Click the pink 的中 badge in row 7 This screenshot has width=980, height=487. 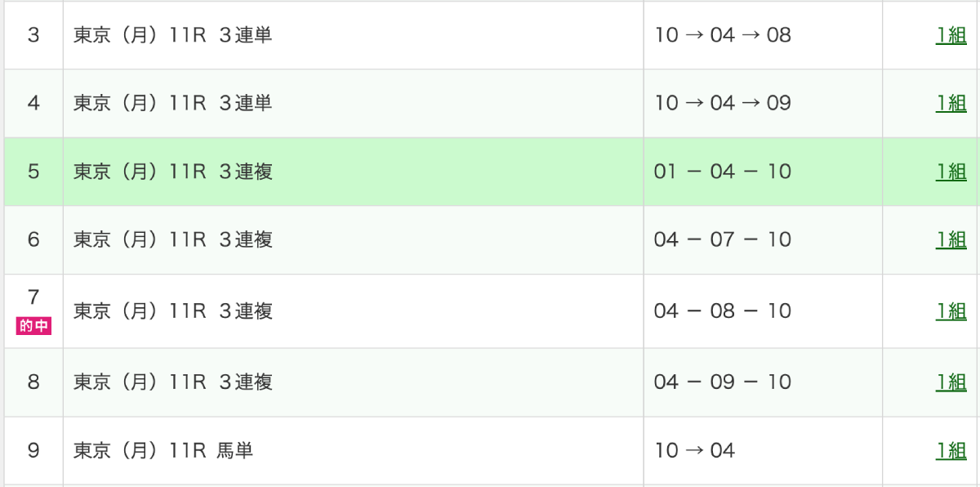click(33, 327)
